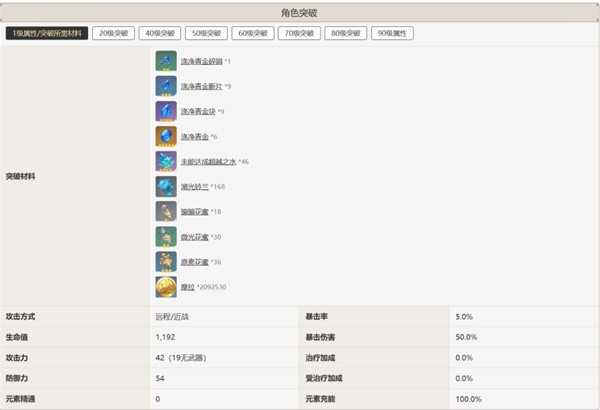Click the 潮光铃兰 flower icon
The height and width of the screenshot is (410, 600).
[x=166, y=186]
